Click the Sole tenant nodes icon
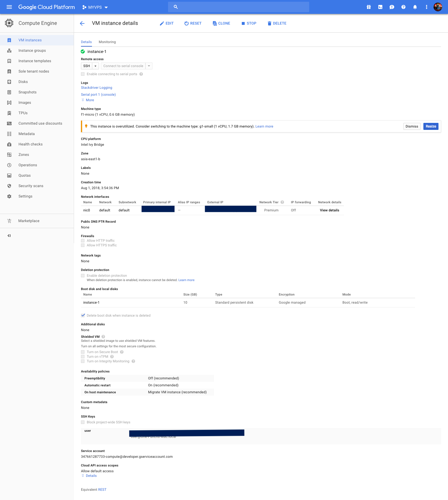The image size is (448, 500). 9,71
